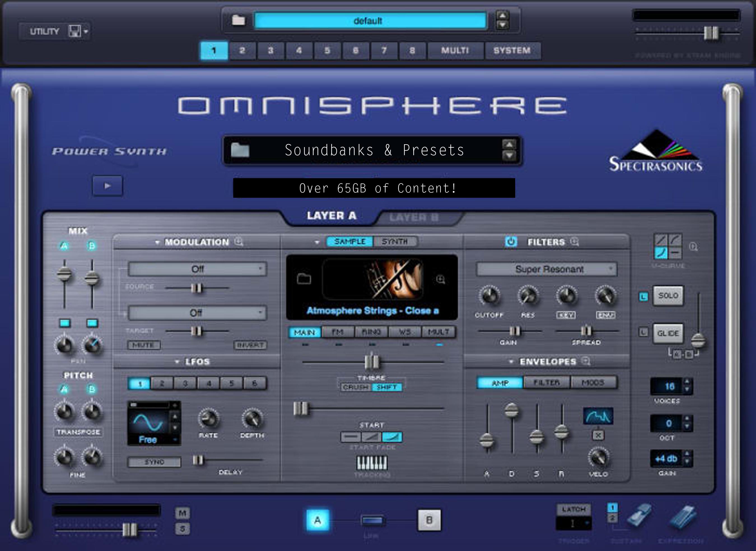Viewport: 756px width, 551px height.
Task: Open the Soundbanks & Presets folder icon
Action: click(x=240, y=150)
